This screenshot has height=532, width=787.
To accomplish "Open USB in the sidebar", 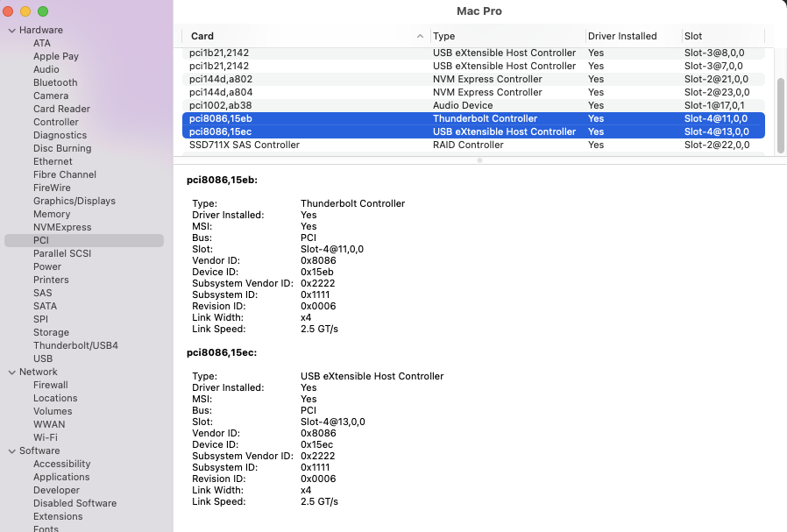I will [43, 358].
